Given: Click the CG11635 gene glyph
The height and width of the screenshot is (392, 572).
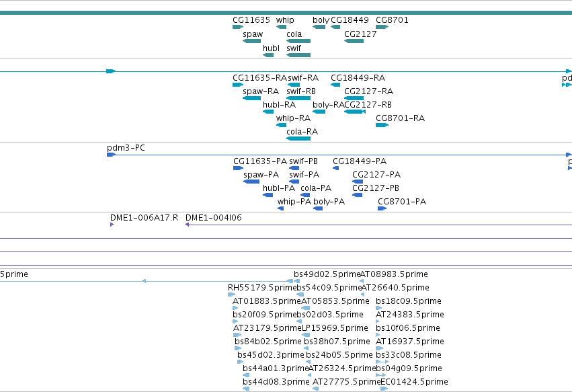Looking at the screenshot, I should click(x=238, y=27).
